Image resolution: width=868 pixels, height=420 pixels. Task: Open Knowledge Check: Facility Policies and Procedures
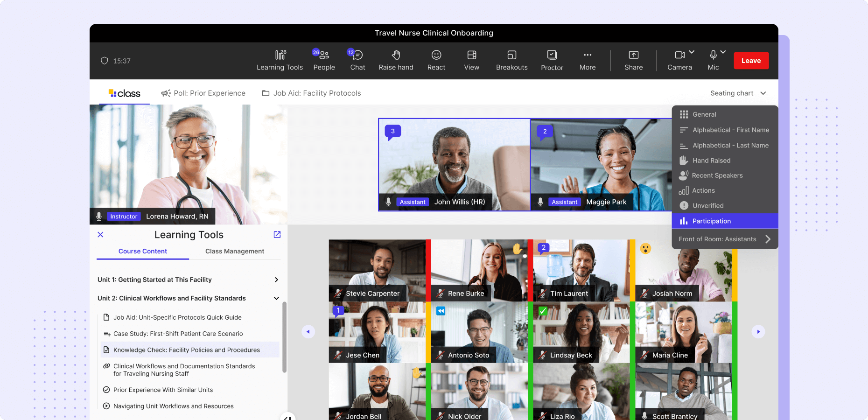pos(187,350)
